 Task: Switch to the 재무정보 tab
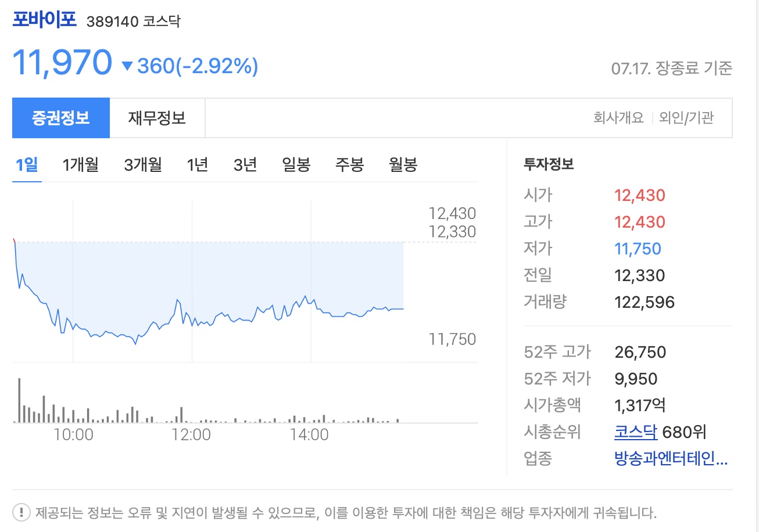pyautogui.click(x=157, y=117)
